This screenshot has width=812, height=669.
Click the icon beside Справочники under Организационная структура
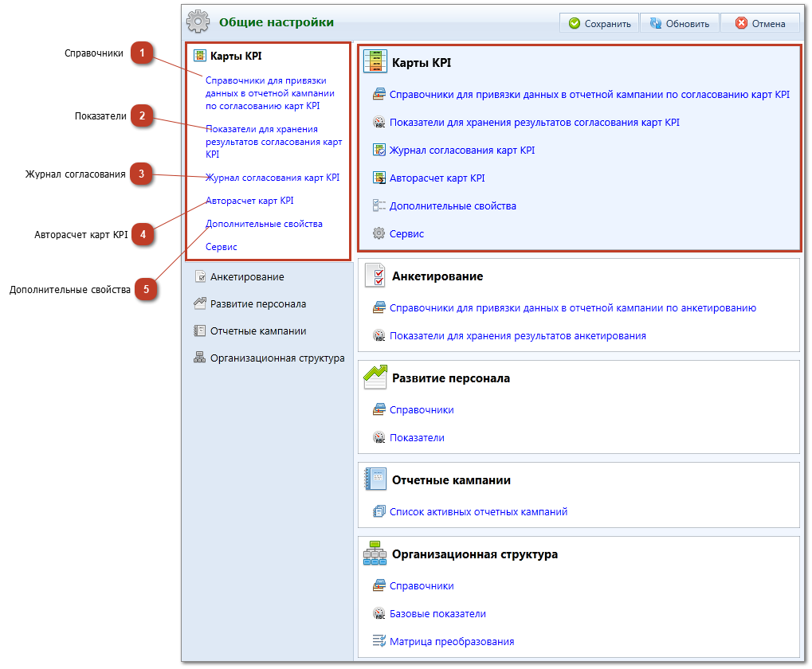point(379,586)
